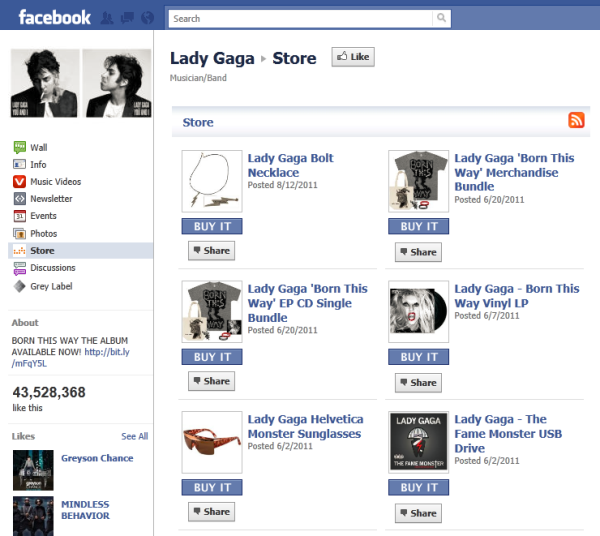Open the Helvetica Monster Sunglasses link
600x536 pixels.
coord(305,426)
